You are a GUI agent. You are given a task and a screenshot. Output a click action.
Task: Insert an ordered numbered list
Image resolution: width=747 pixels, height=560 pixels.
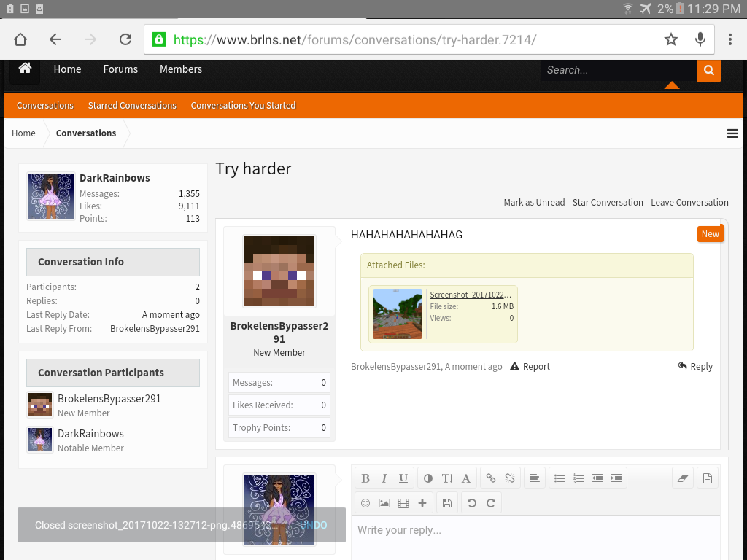point(578,478)
